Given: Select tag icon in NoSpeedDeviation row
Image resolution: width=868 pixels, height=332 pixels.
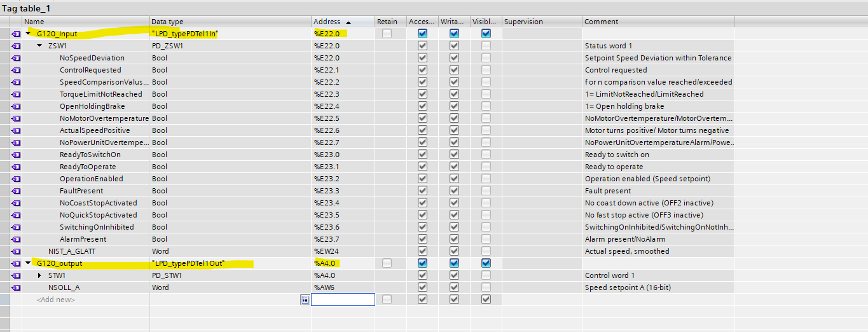Looking at the screenshot, I should click(x=16, y=58).
